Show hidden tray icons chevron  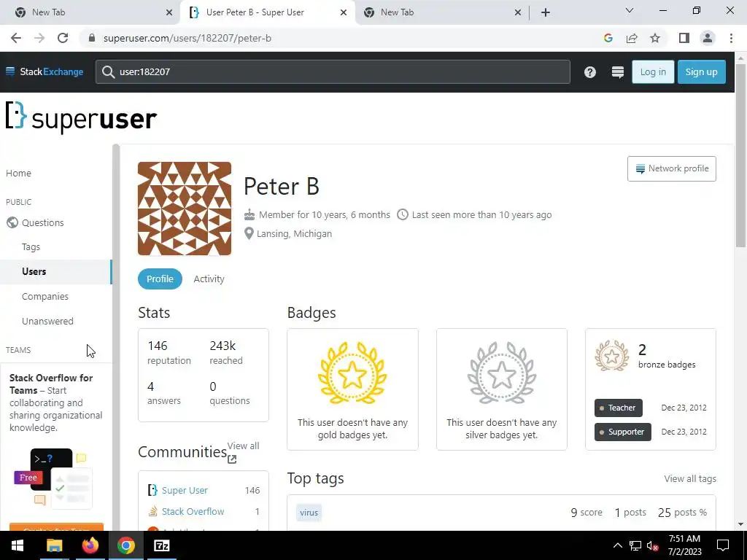[x=617, y=545]
